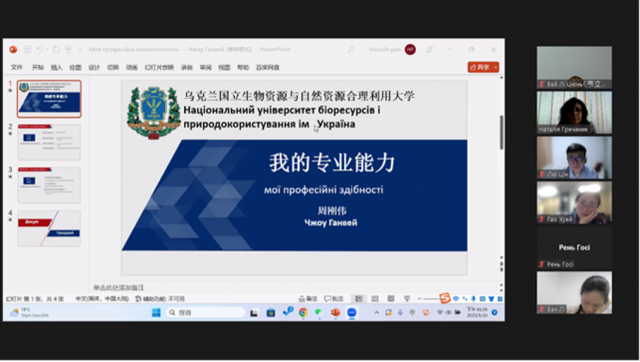Click the slide count status 幻灯片 第1张, 共4张
640x362 pixels.
(x=35, y=299)
